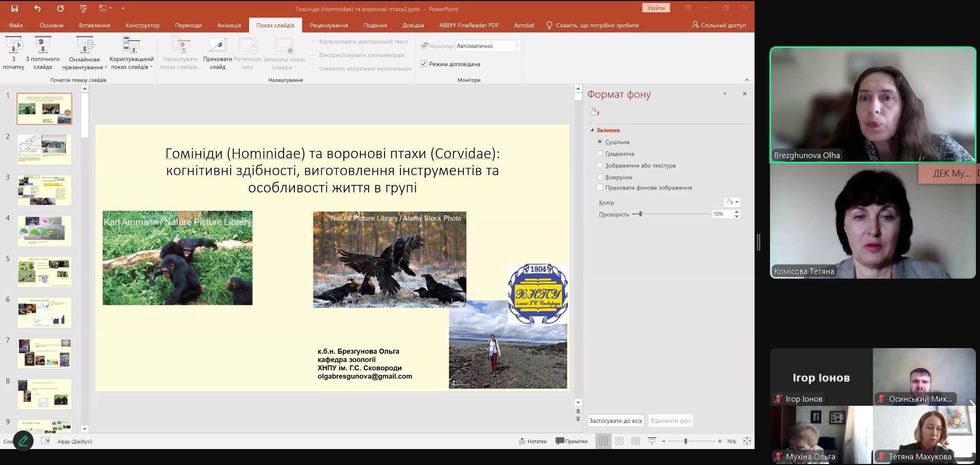The image size is (980, 465).
Task: Switch to 'Анімація' ribbon tab
Action: [229, 25]
